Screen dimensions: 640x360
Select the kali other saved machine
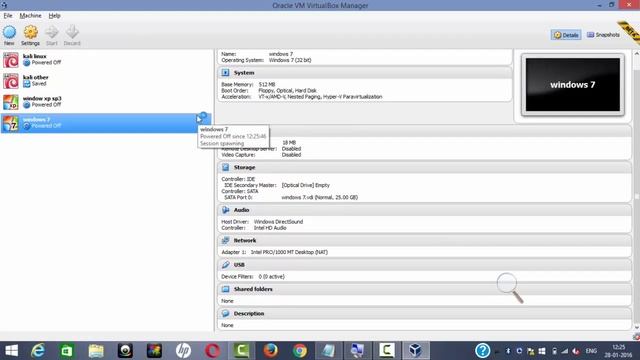point(106,81)
